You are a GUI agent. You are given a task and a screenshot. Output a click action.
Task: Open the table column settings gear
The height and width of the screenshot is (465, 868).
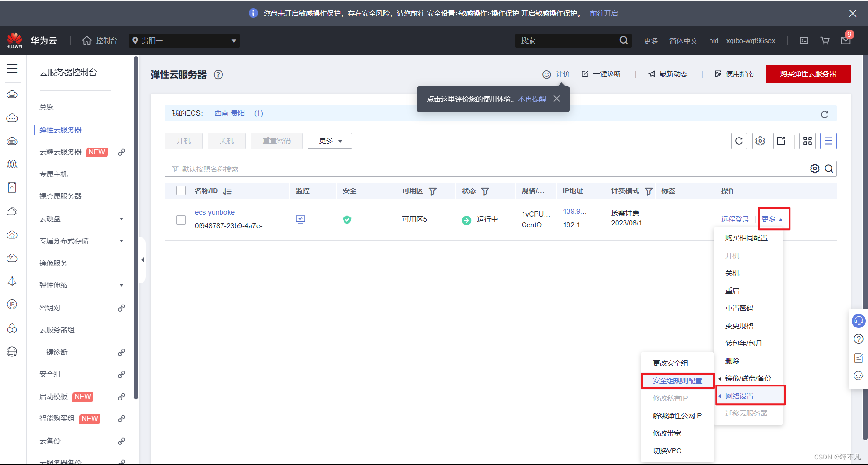760,141
